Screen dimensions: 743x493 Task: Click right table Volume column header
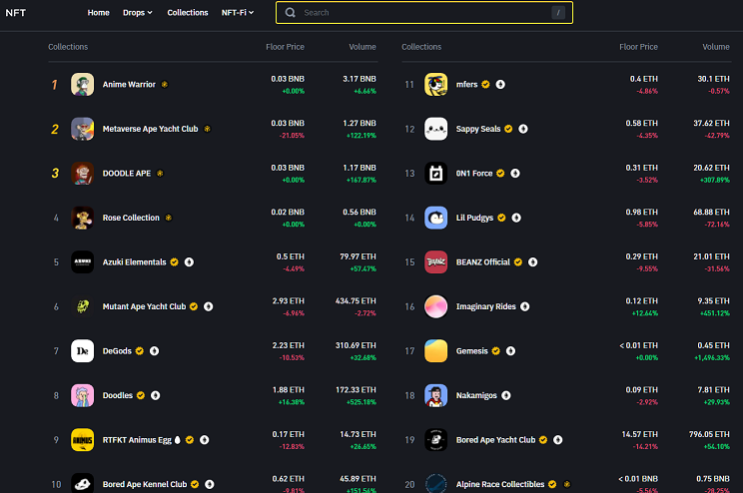(716, 47)
